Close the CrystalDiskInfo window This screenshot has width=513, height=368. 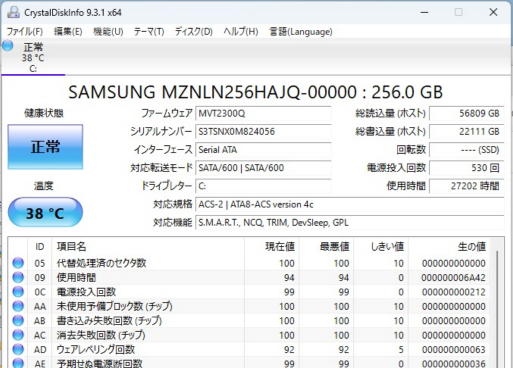pyautogui.click(x=493, y=13)
